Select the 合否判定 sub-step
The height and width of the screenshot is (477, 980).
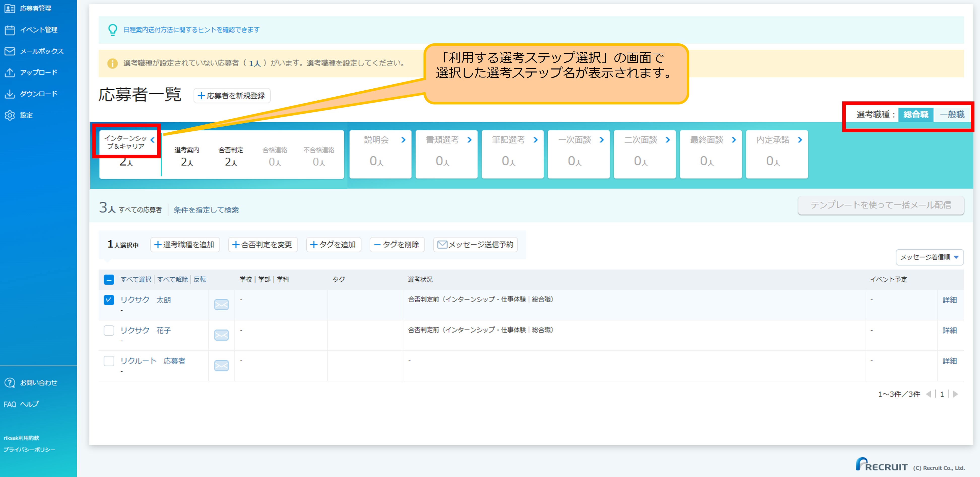pos(231,156)
